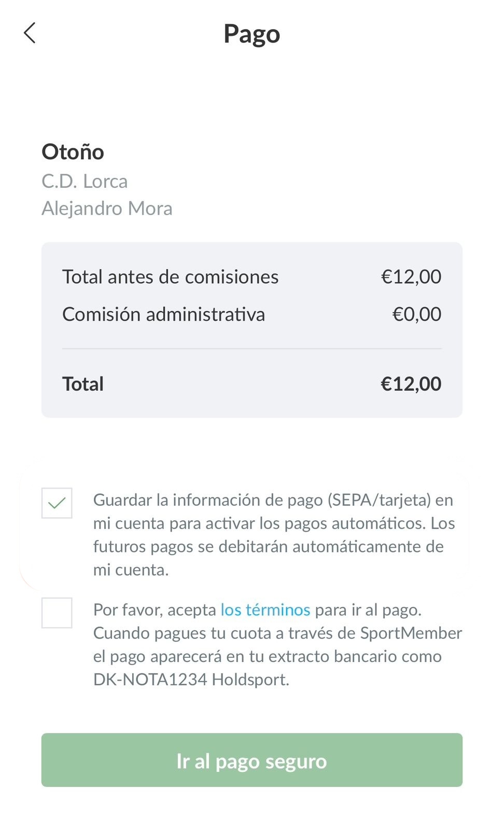Tap the bold €12,00 total amount
Viewport: 504px width, 830px height.
pyautogui.click(x=411, y=384)
